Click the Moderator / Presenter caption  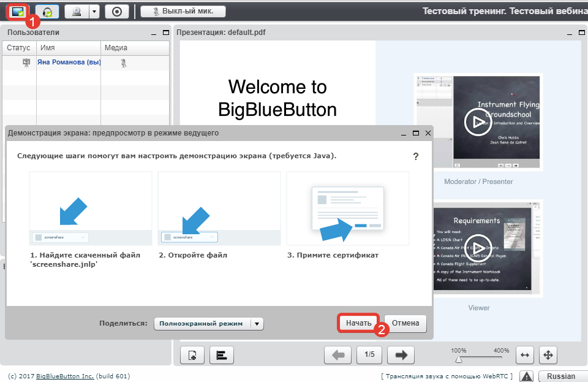pyautogui.click(x=478, y=181)
